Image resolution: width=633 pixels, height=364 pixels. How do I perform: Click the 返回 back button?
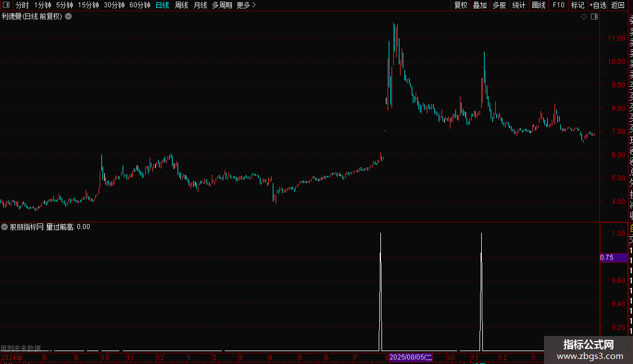click(x=618, y=5)
